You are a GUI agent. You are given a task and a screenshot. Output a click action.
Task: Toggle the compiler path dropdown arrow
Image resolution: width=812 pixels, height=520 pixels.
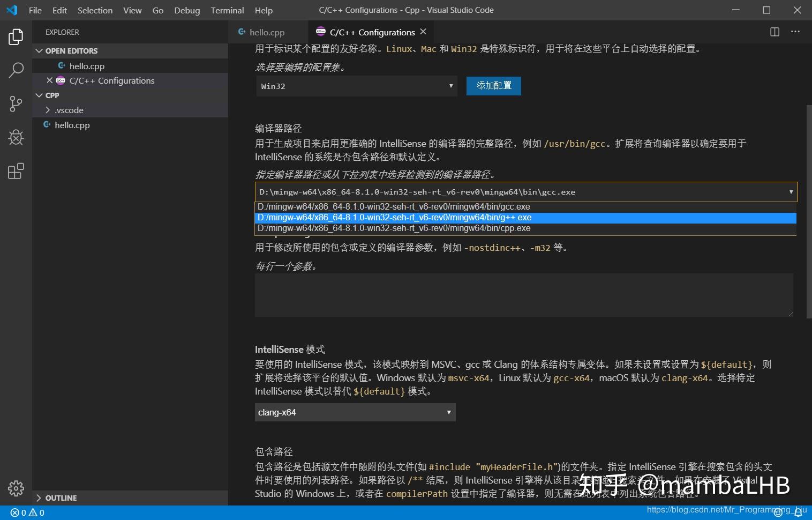click(x=791, y=192)
